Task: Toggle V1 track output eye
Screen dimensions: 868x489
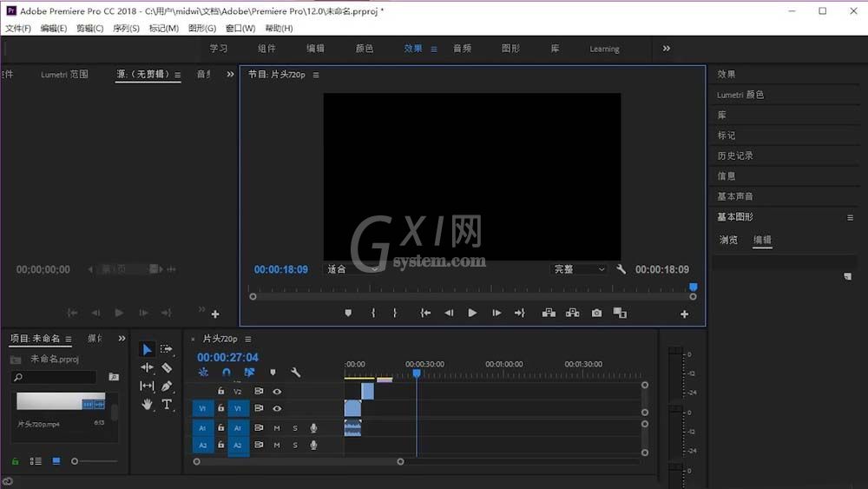Action: click(x=277, y=409)
